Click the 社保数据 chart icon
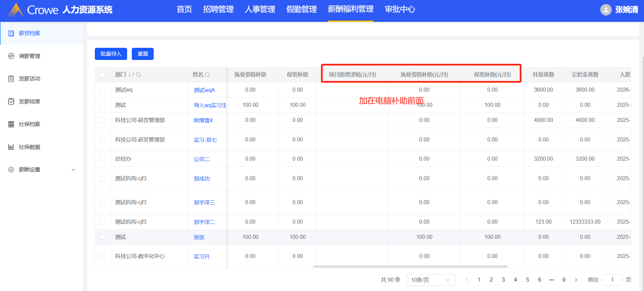This screenshot has width=644, height=291. tap(11, 147)
